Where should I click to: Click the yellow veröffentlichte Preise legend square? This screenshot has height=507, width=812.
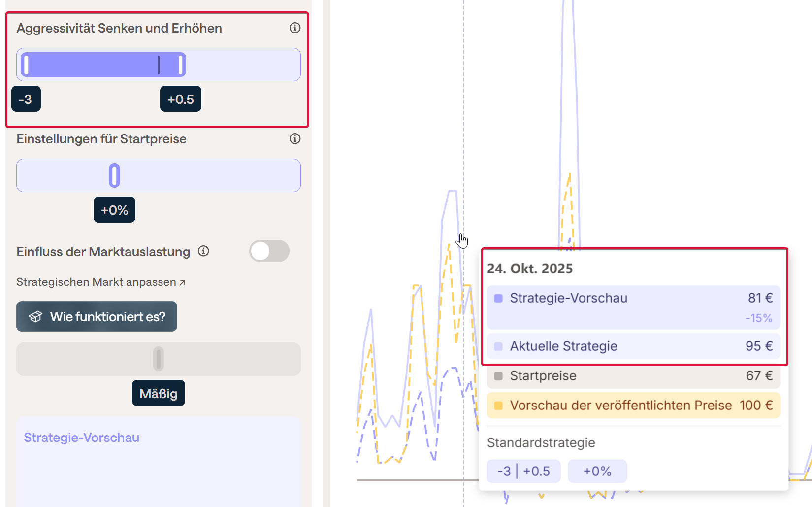498,406
